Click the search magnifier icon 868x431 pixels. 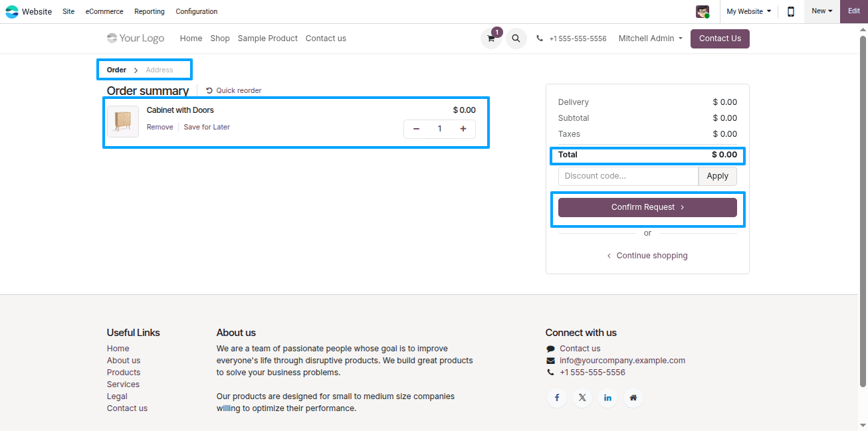516,39
